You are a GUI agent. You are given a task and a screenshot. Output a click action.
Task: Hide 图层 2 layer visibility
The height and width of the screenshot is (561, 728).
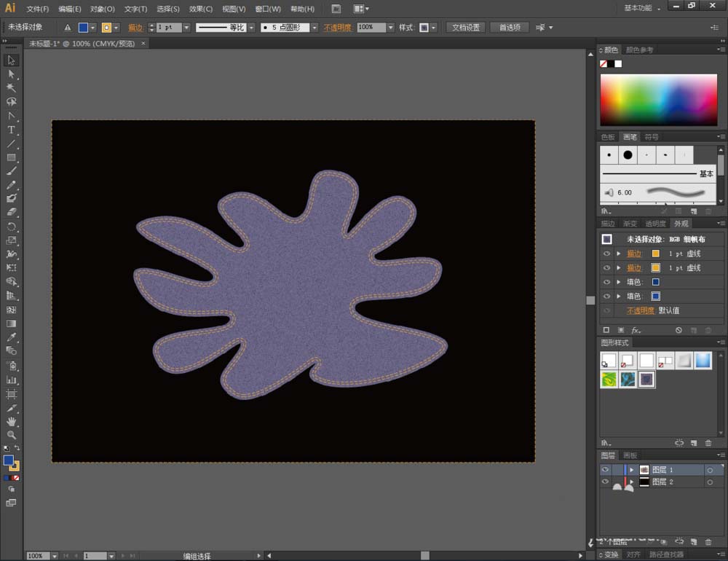[606, 482]
